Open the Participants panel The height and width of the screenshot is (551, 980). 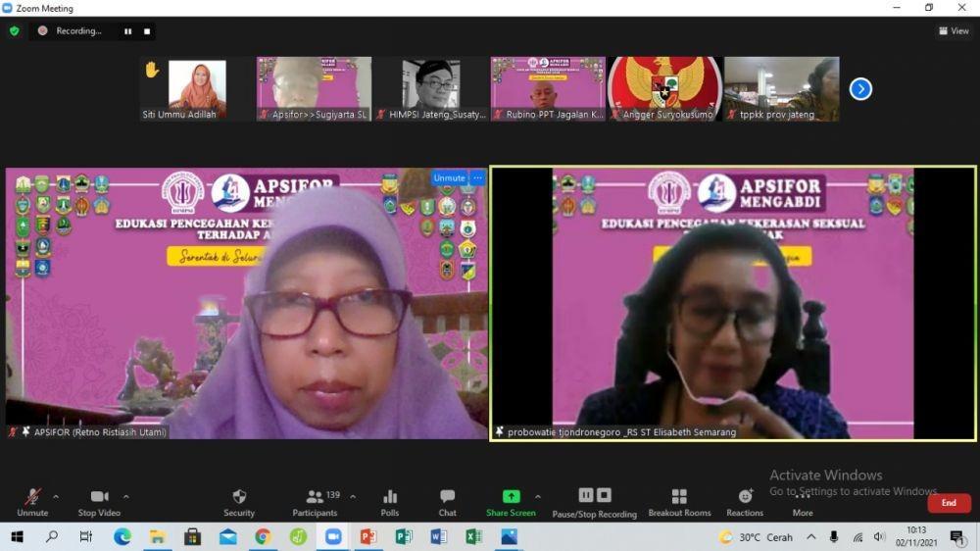tap(315, 502)
